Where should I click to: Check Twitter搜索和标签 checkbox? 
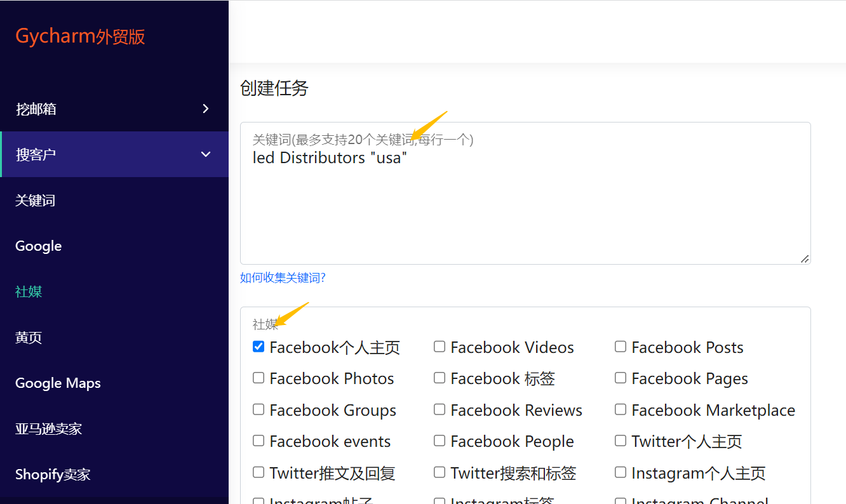[x=440, y=472]
